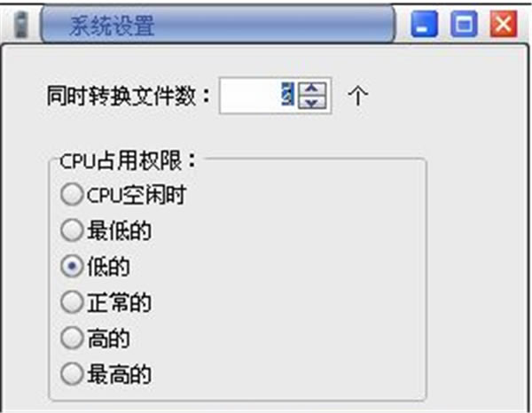Select the 最低的 radio button

[72, 230]
